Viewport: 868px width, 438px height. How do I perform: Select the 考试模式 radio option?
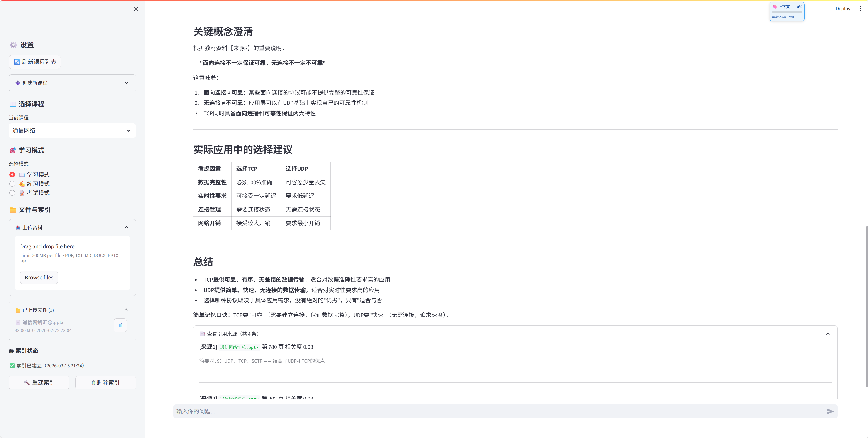pyautogui.click(x=12, y=192)
